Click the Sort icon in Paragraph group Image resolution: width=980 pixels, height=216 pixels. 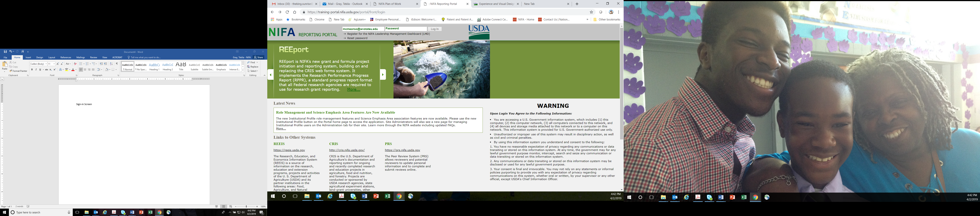point(111,64)
